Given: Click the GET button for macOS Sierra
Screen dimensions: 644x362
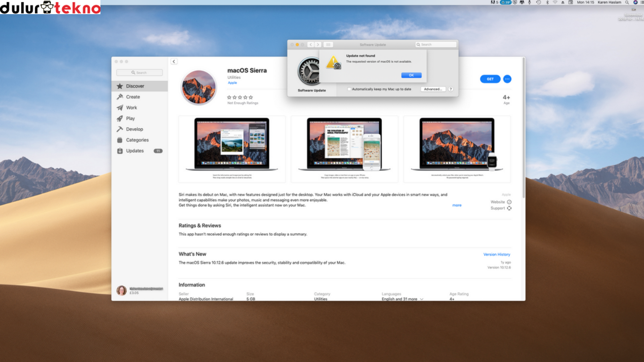Looking at the screenshot, I should point(490,79).
